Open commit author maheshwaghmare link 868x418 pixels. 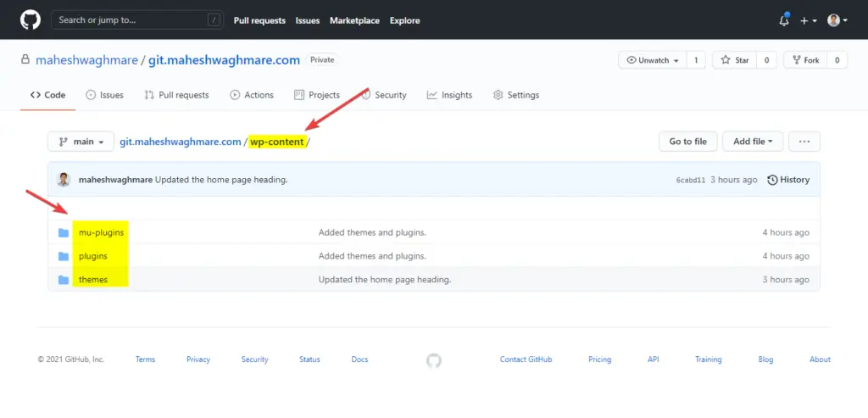click(x=115, y=180)
